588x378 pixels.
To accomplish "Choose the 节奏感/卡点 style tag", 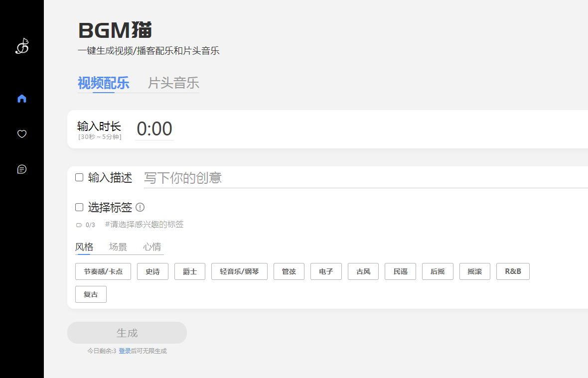I will (x=103, y=271).
